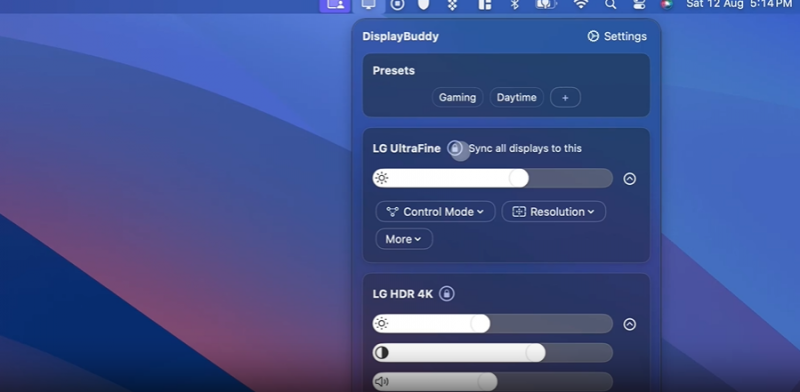
Task: Toggle the LG UltraFine sync lock
Action: pos(455,149)
